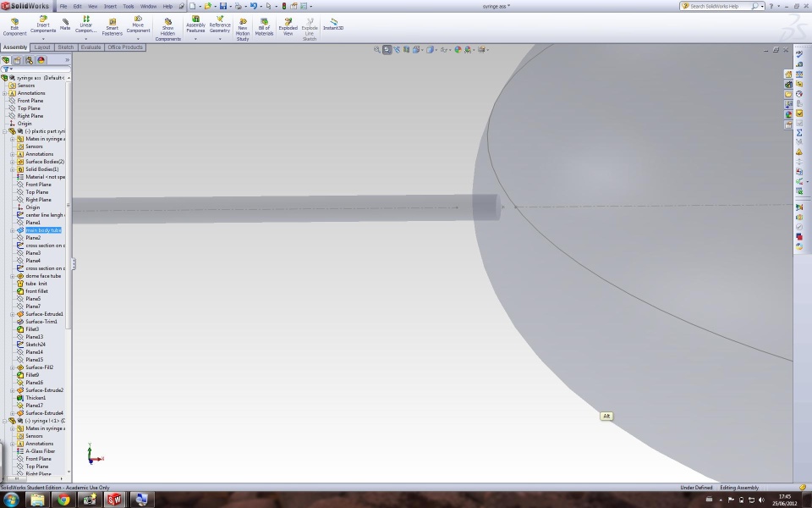This screenshot has height=508, width=812.
Task: Click the Edit Component tool
Action: coord(14,27)
